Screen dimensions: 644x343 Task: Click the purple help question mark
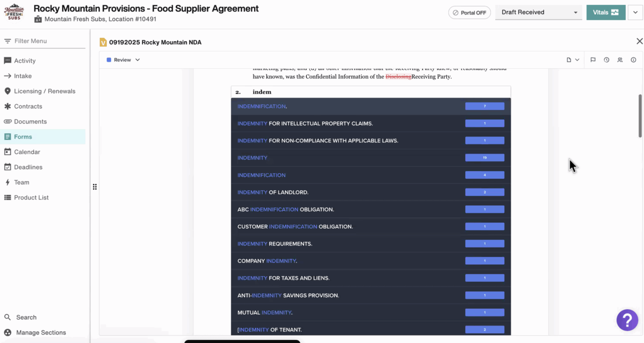coord(627,320)
